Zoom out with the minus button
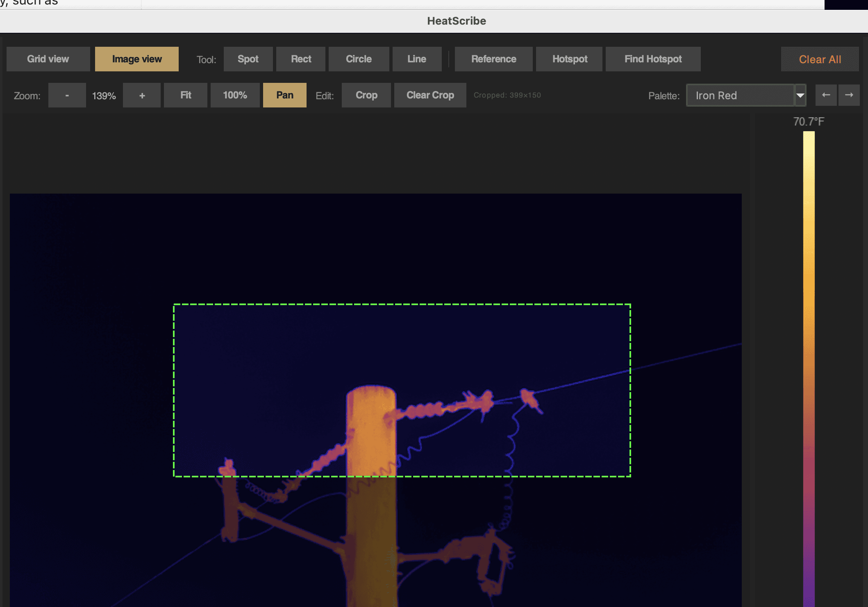Screen dimensions: 868x607 point(67,95)
